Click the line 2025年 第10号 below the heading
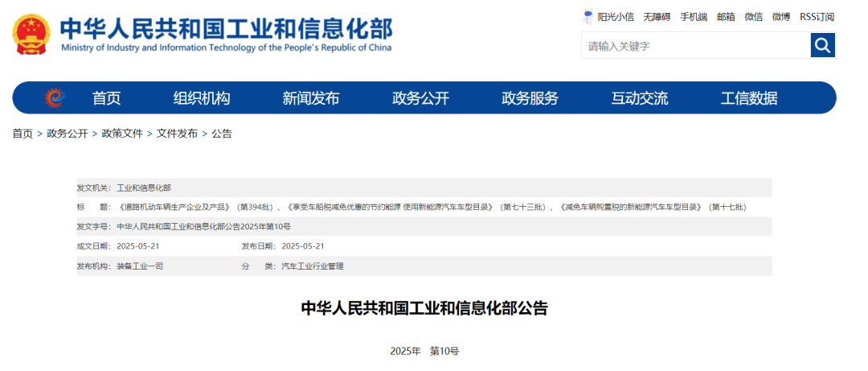Image resolution: width=868 pixels, height=371 pixels. click(424, 351)
